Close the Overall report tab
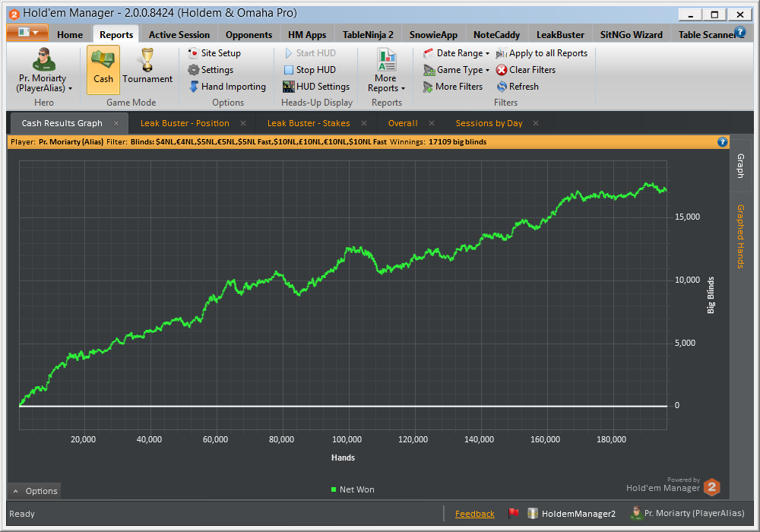Viewport: 760px width, 532px height. pyautogui.click(x=432, y=123)
